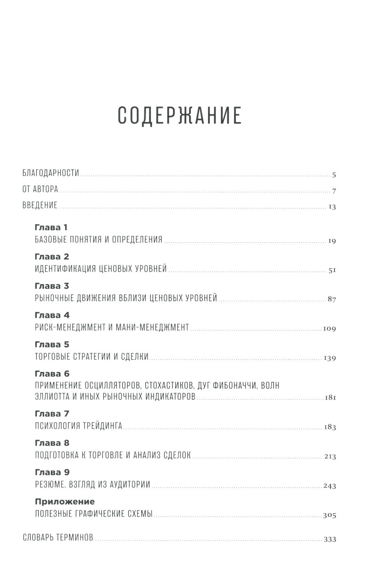Click the Приложение heading
The height and width of the screenshot is (588, 388).
point(65,502)
